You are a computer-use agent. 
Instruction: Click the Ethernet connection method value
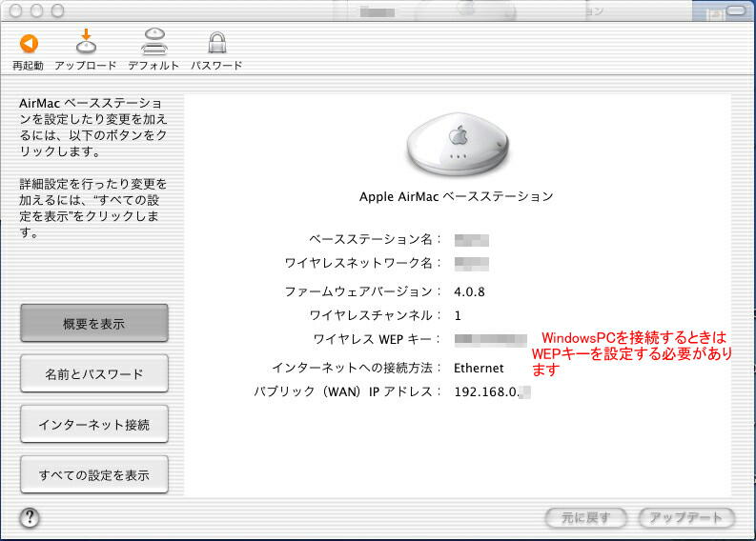click(479, 369)
